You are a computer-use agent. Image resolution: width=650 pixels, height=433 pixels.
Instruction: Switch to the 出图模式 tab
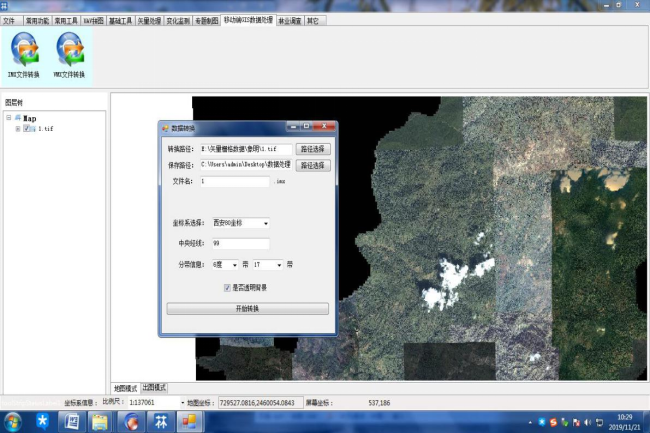154,387
